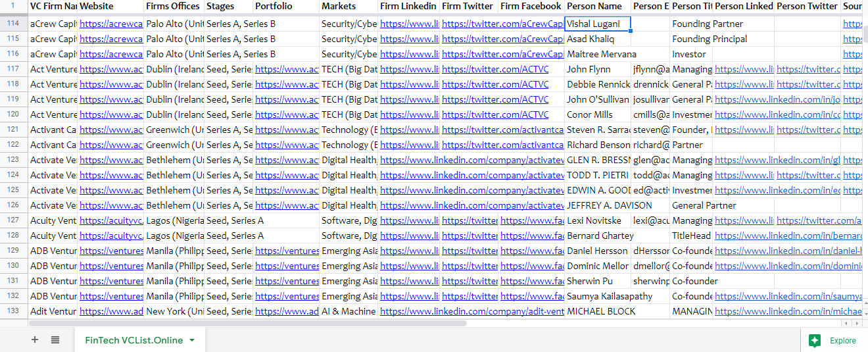This screenshot has height=352, width=868.
Task: Select cell containing Conor Mills
Action: (x=598, y=114)
